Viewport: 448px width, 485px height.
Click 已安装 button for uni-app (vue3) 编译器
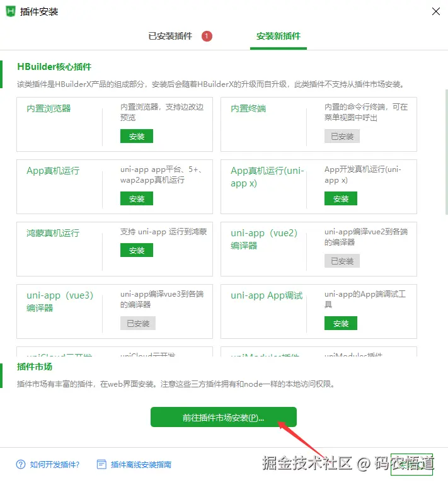coord(138,323)
